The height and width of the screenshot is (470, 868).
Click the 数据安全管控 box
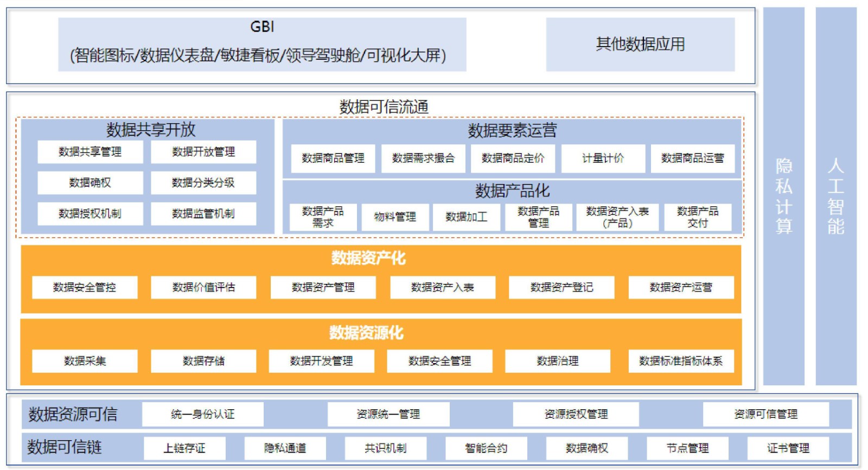(x=85, y=288)
